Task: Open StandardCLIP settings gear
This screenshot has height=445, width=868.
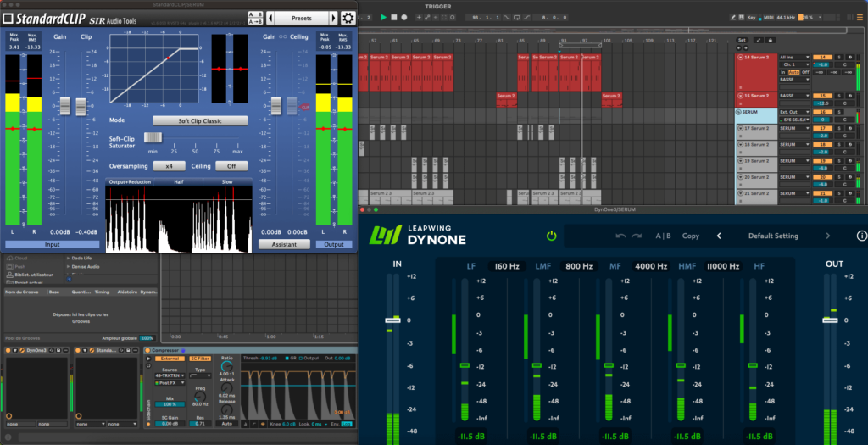Action: (x=348, y=19)
